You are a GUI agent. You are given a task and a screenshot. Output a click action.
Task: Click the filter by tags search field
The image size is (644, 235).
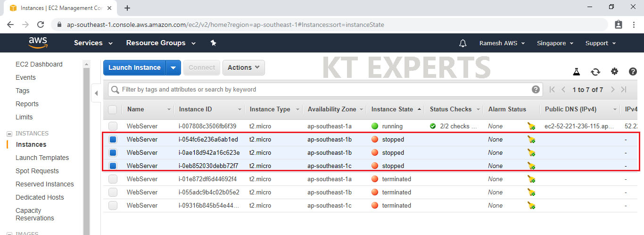[321, 90]
